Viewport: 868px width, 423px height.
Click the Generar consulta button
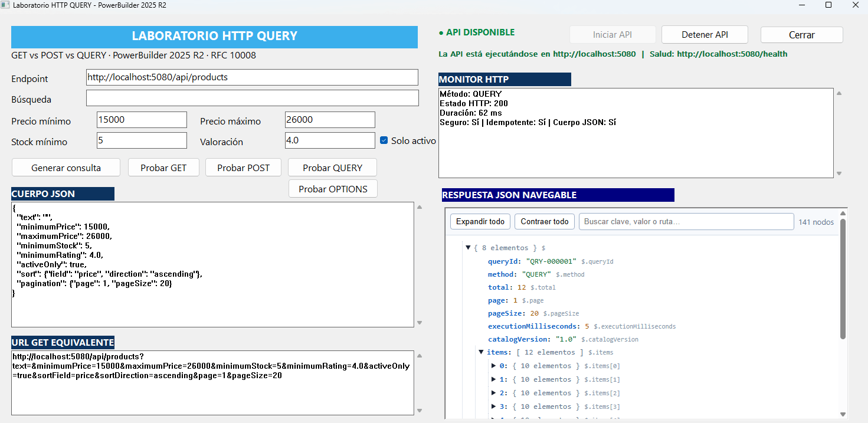pyautogui.click(x=66, y=168)
